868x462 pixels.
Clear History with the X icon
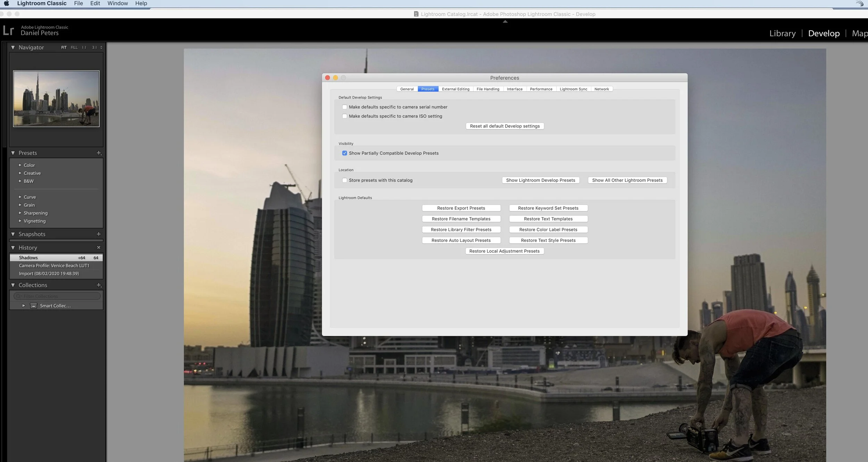pyautogui.click(x=99, y=248)
